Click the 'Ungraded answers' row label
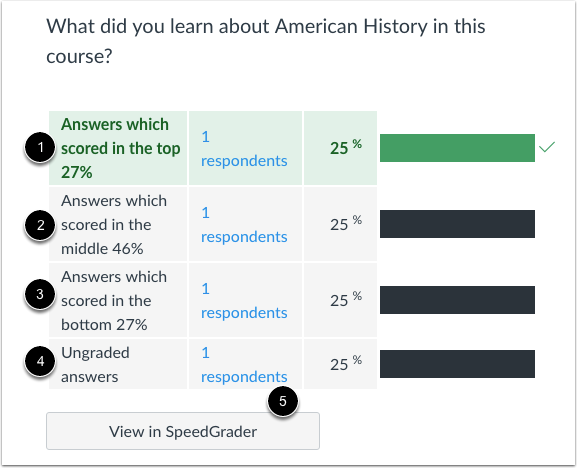This screenshot has width=577, height=468. pyautogui.click(x=95, y=365)
